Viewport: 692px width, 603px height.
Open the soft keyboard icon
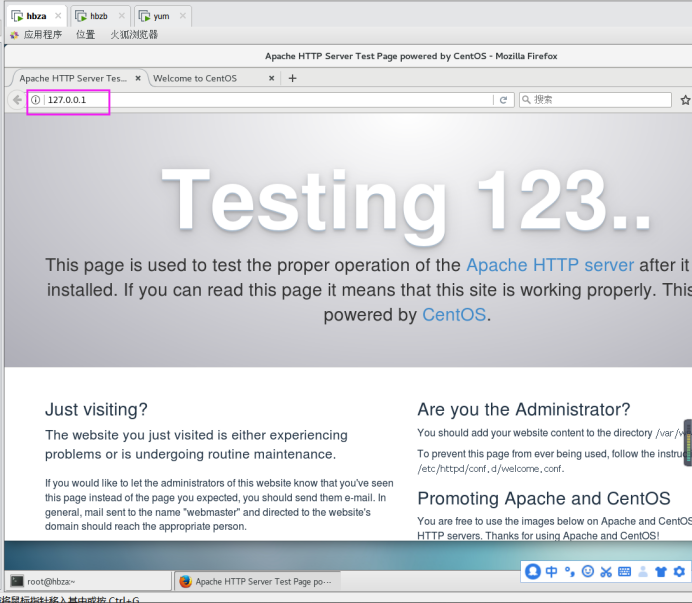point(624,572)
